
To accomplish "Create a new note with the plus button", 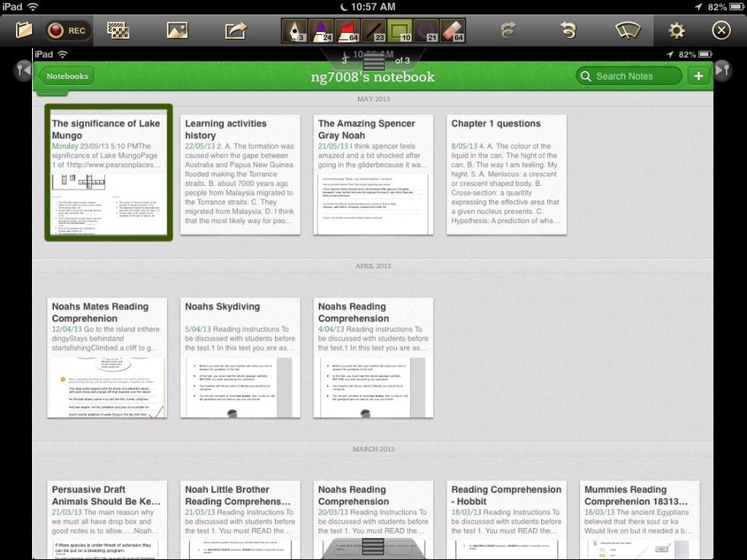I will pyautogui.click(x=699, y=76).
